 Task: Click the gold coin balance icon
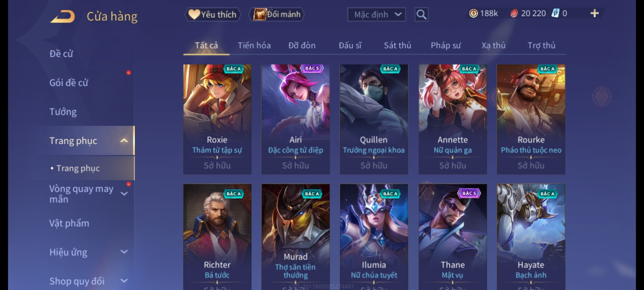(x=473, y=13)
